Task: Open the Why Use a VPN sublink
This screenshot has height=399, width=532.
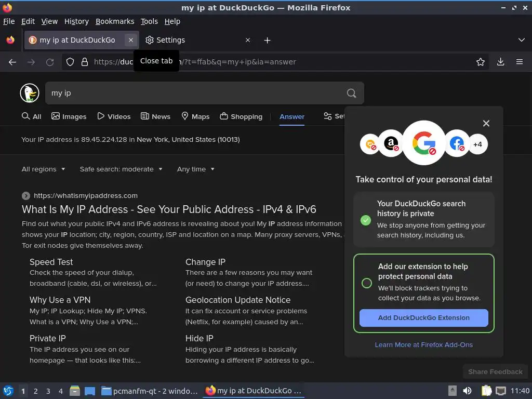Action: (60, 300)
